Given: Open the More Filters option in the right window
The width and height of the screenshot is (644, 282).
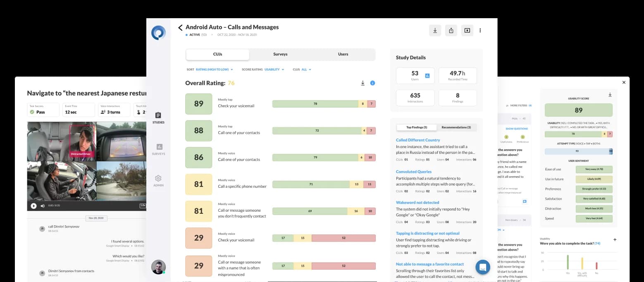Looking at the screenshot, I should click(x=519, y=105).
